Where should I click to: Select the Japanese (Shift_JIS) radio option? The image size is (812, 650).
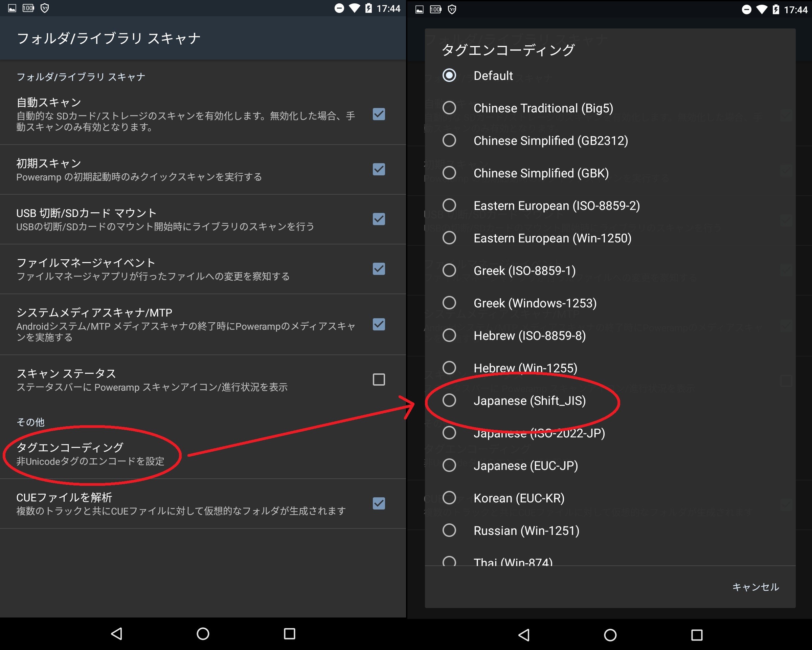(x=449, y=400)
